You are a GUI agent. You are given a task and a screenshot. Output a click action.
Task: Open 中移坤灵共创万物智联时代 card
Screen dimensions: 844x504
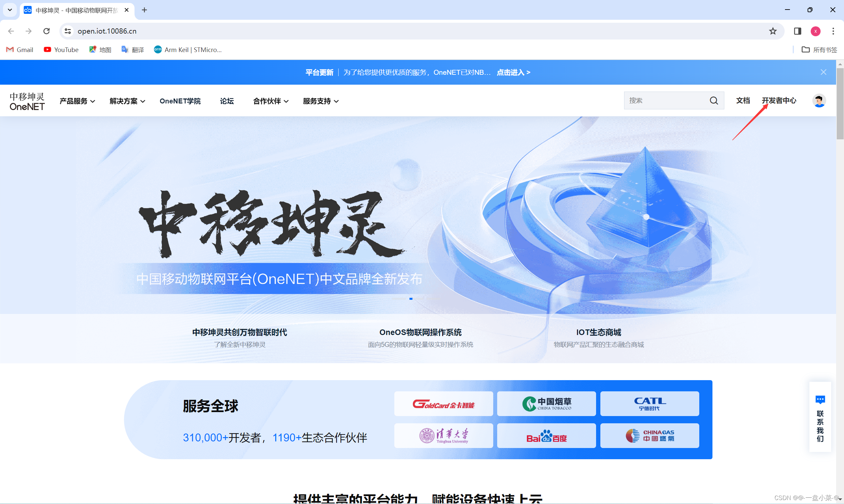click(x=240, y=338)
